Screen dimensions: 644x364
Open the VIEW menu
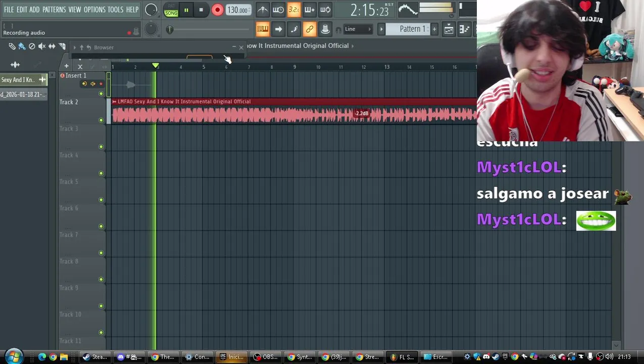pos(75,10)
